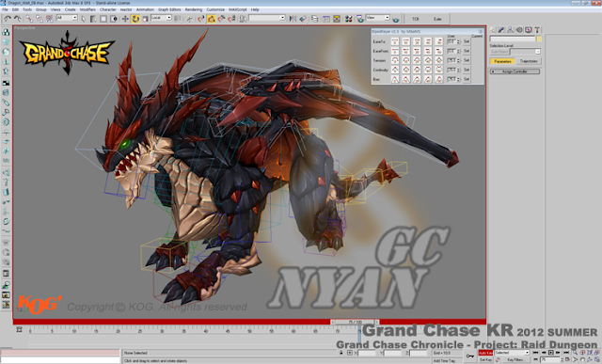602x364 pixels.
Task: Open the Character menu
Action: [x=108, y=9]
